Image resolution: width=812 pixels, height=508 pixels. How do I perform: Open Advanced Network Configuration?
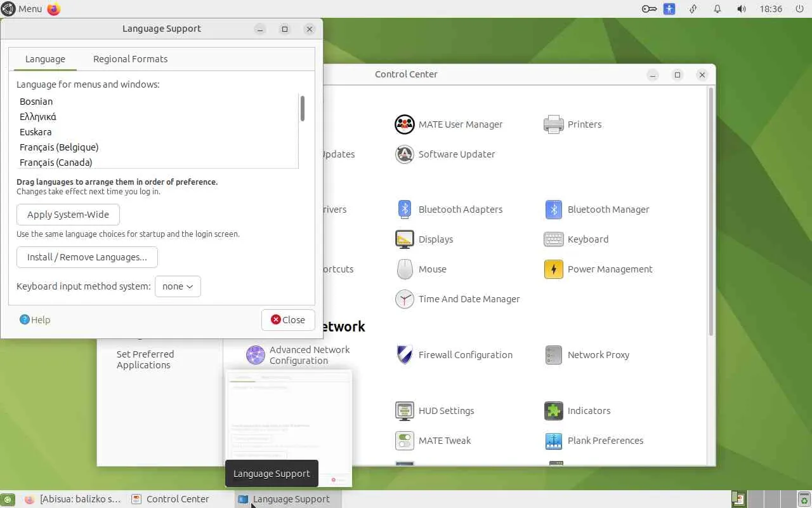[x=298, y=355]
